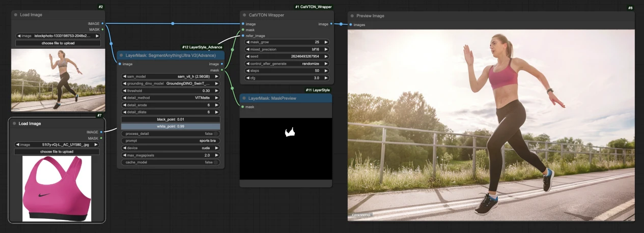Increase detail_erode with right arrow
The height and width of the screenshot is (233, 644).
[x=217, y=105]
